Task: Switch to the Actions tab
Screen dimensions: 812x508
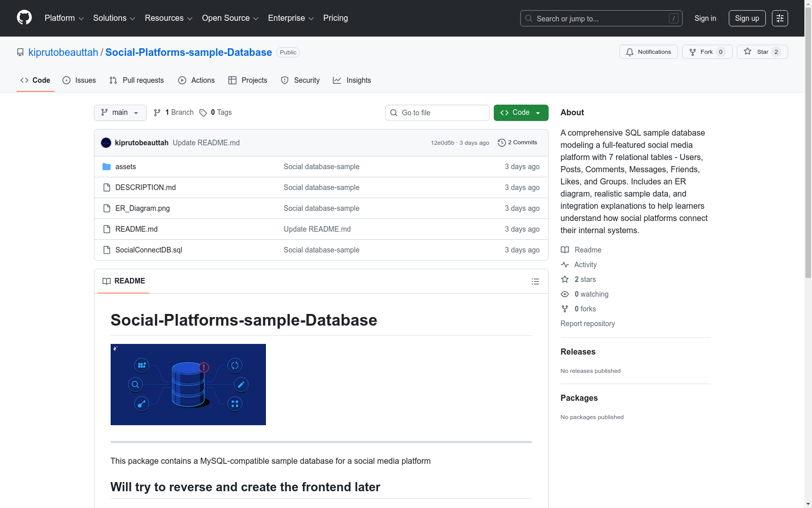Action: pos(196,80)
